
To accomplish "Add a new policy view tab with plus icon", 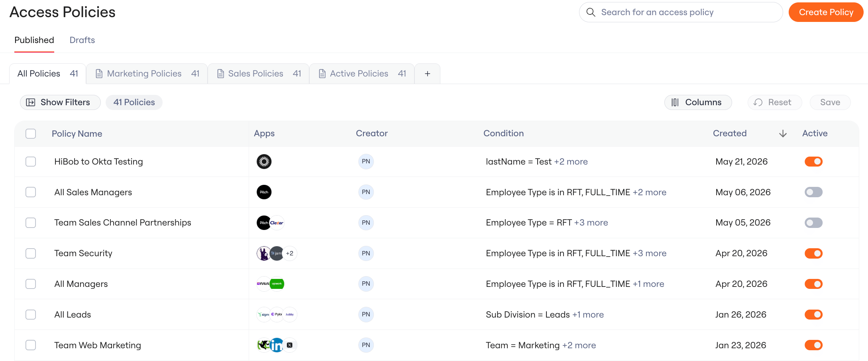I will (427, 74).
